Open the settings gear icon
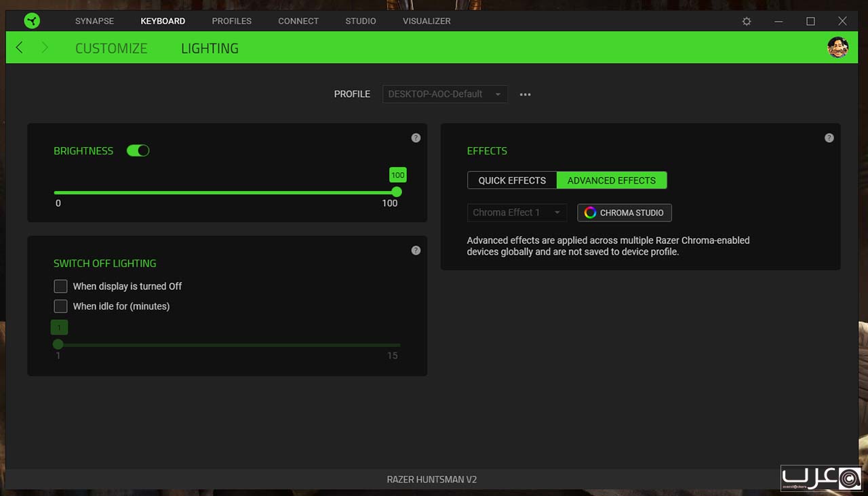The image size is (868, 496). tap(747, 22)
